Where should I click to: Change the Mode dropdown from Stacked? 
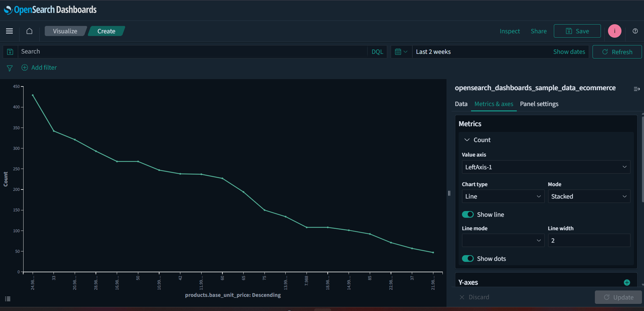589,196
